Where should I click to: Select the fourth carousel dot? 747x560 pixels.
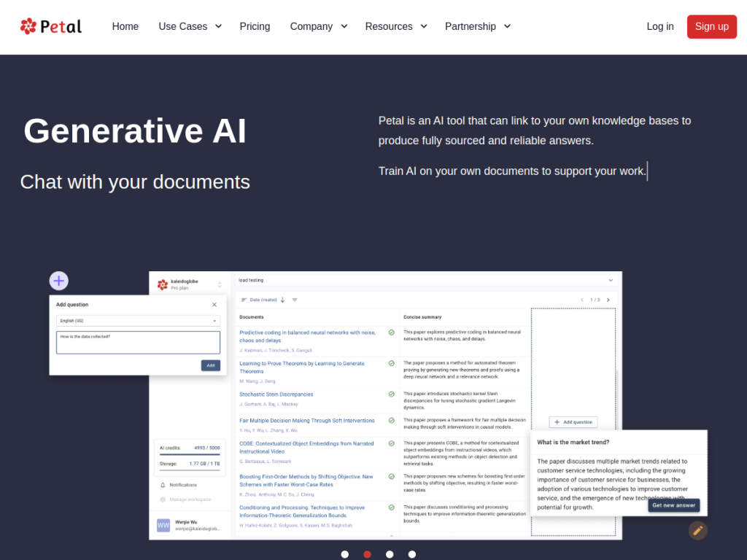[412, 554]
